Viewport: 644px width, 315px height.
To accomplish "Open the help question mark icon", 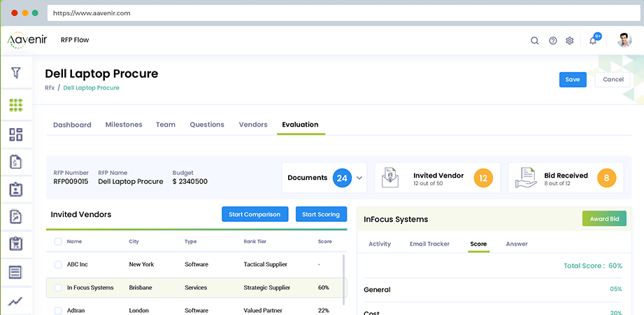I will (553, 41).
